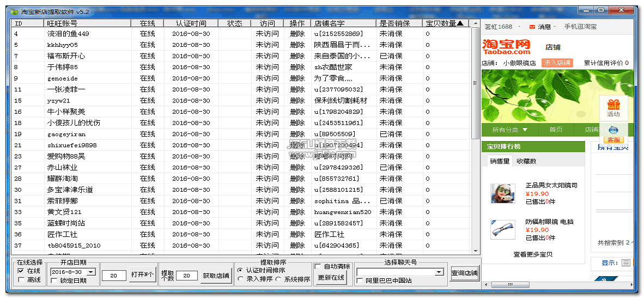Click shop name 保利线切割耗材

click(x=341, y=101)
